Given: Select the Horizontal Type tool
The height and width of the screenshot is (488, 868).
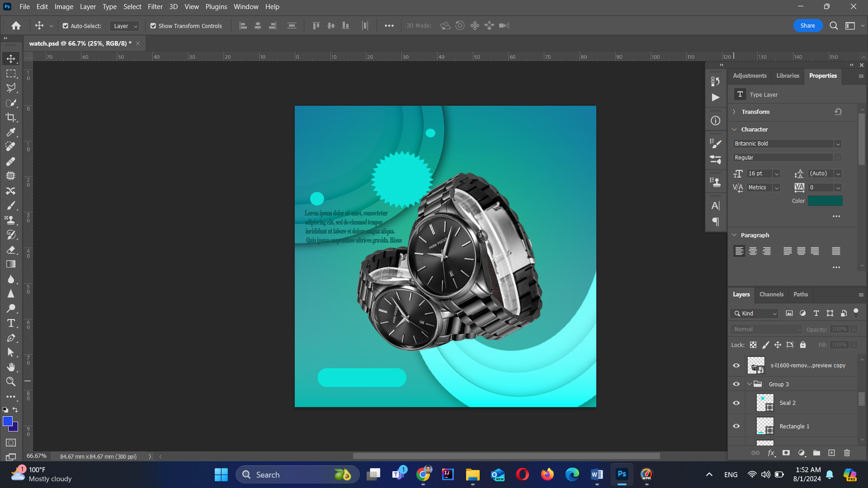Looking at the screenshot, I should coord(11,323).
